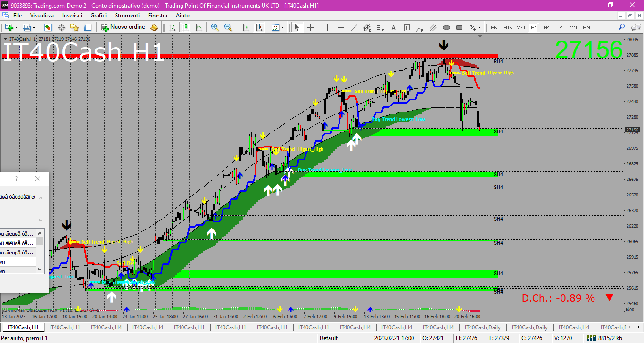Zoom out of the chart

tap(228, 27)
